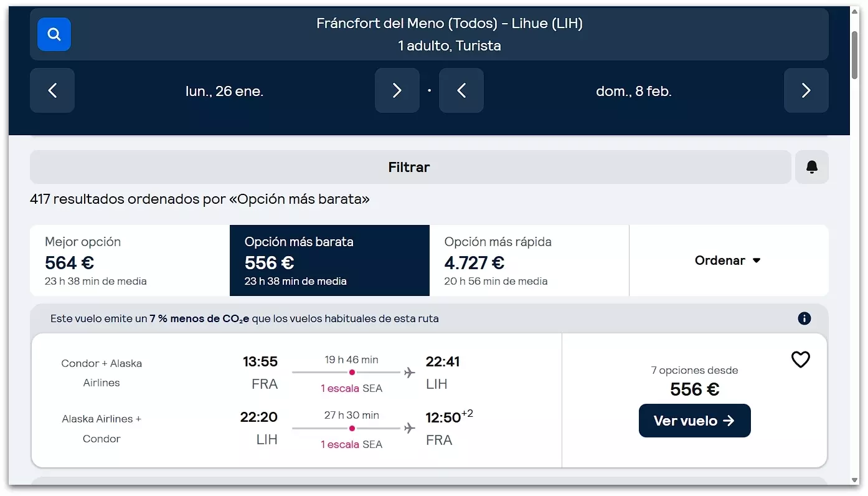
Task: Save flight with the heart icon
Action: click(800, 360)
